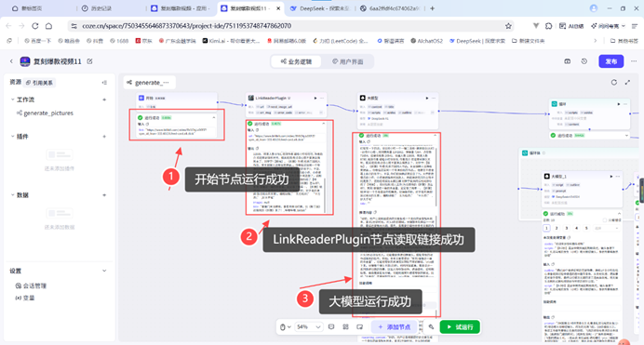Open 大模型 node more menu
The width and height of the screenshot is (644, 345).
point(434,98)
